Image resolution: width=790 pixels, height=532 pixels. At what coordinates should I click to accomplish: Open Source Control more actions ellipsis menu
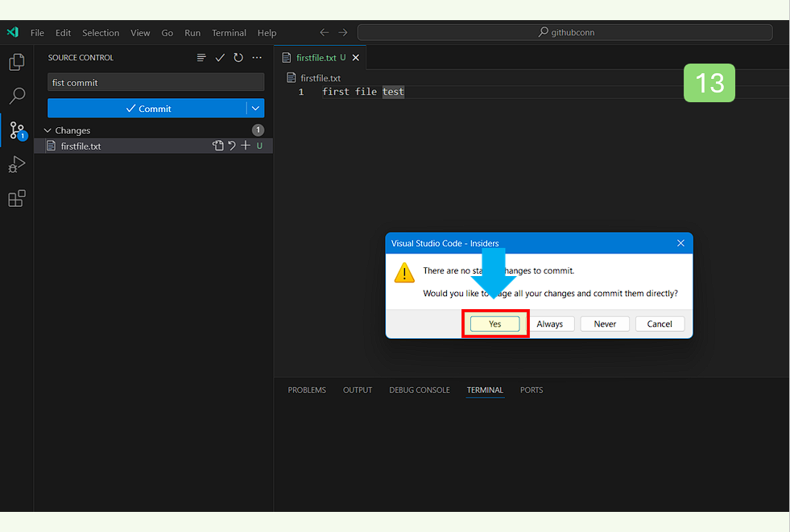click(x=257, y=57)
